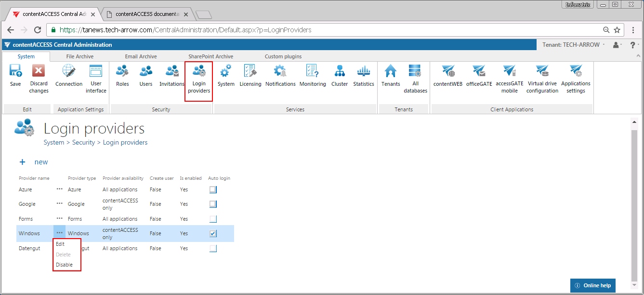Click the browser zoom magnifier icon
The image size is (644, 295).
coord(606,30)
